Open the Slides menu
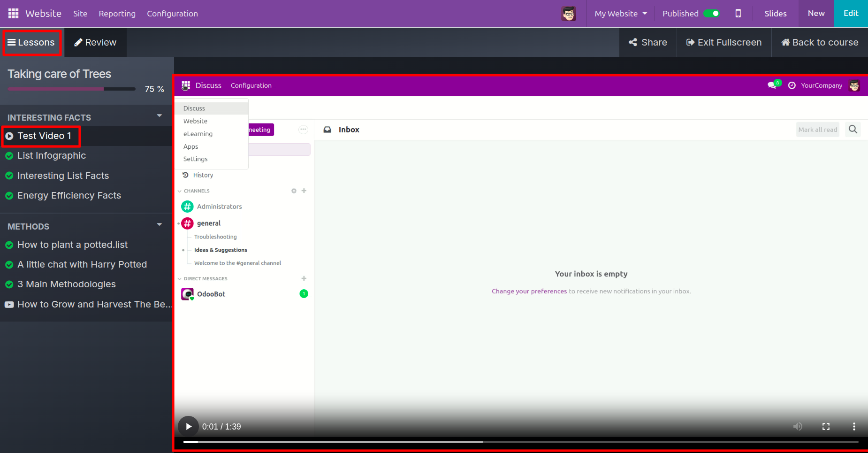Screen dimensions: 868x453 [775, 14]
